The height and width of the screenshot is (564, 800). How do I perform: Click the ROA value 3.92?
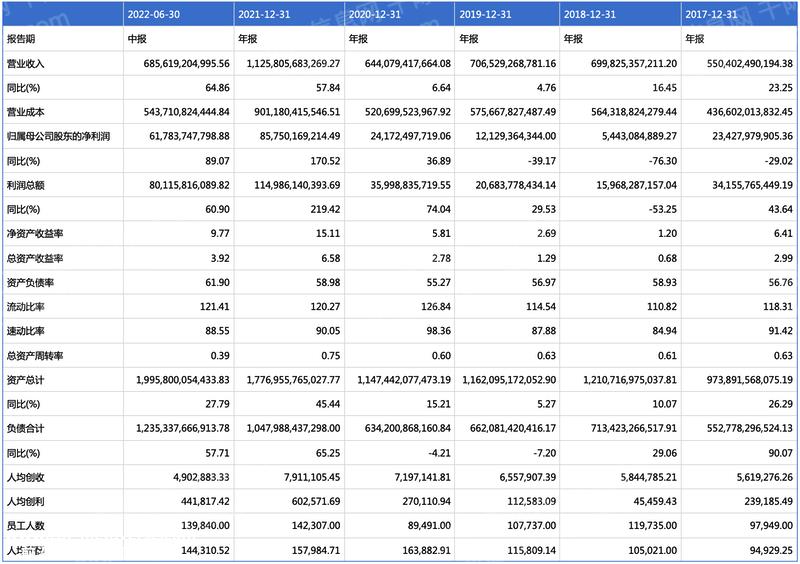(x=220, y=258)
